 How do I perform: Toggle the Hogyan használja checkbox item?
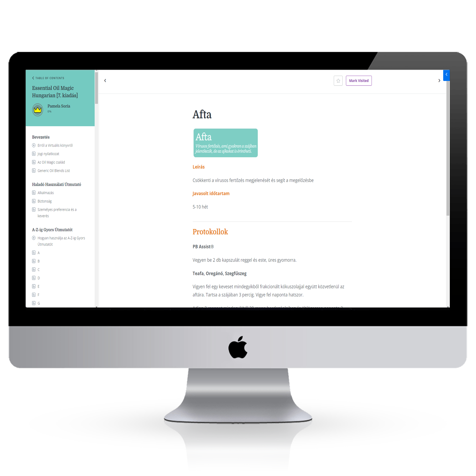pyautogui.click(x=34, y=238)
